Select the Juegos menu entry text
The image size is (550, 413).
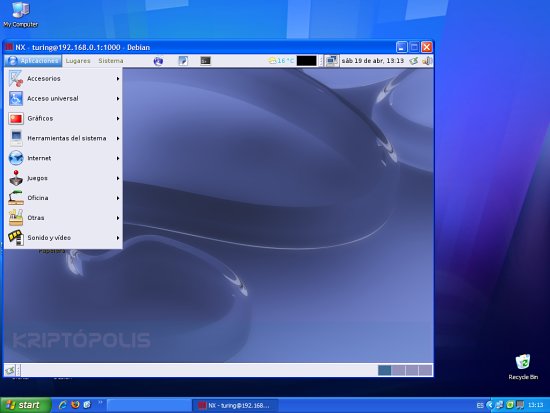point(38,178)
